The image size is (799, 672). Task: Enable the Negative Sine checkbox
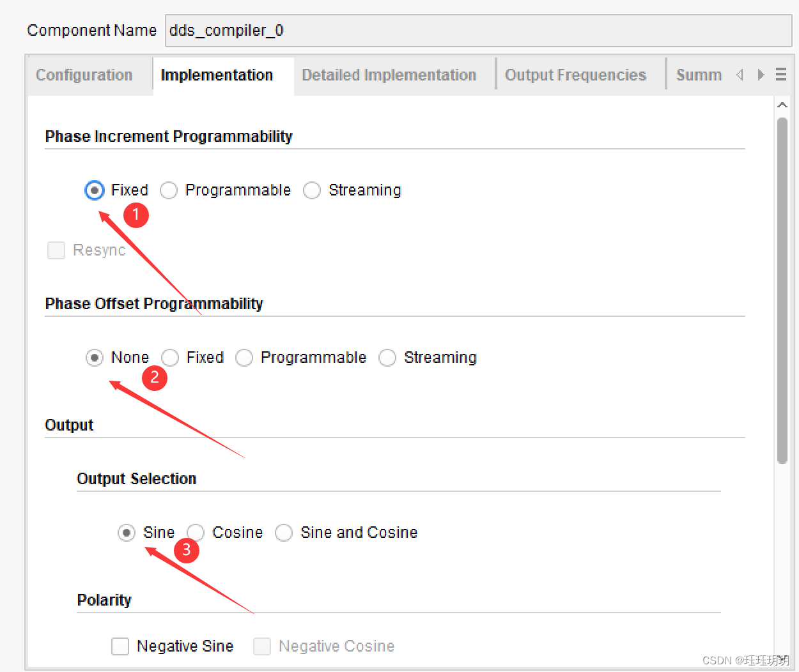(x=120, y=646)
